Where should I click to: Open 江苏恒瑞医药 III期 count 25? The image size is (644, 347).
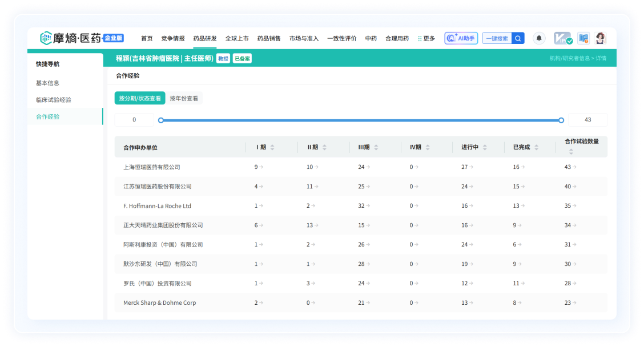click(x=364, y=187)
